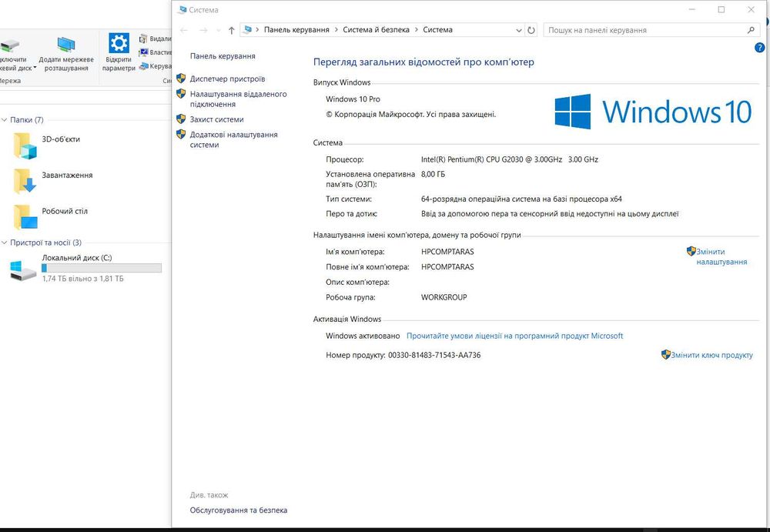
Task: Click the back navigation arrow
Action: click(x=184, y=31)
